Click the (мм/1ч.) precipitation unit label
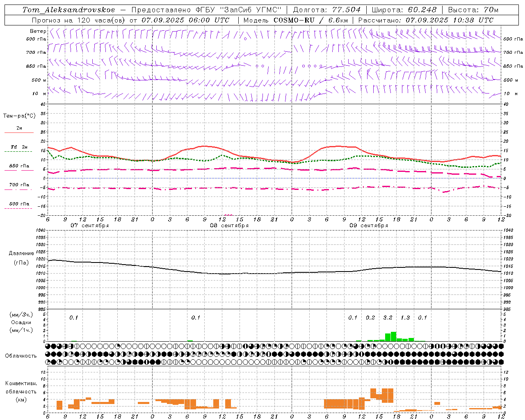This screenshot has height=420, width=525. (21, 330)
